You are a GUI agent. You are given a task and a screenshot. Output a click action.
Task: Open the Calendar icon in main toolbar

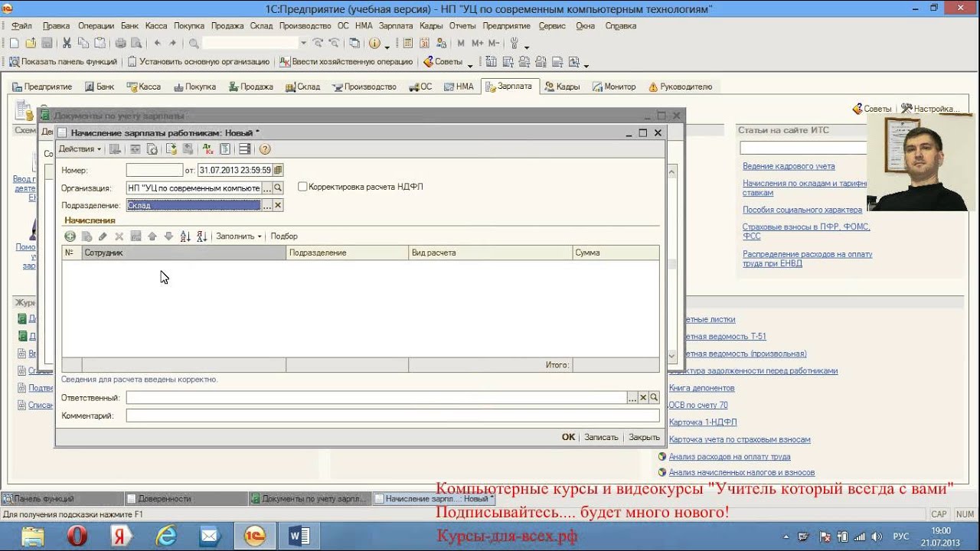coord(424,43)
